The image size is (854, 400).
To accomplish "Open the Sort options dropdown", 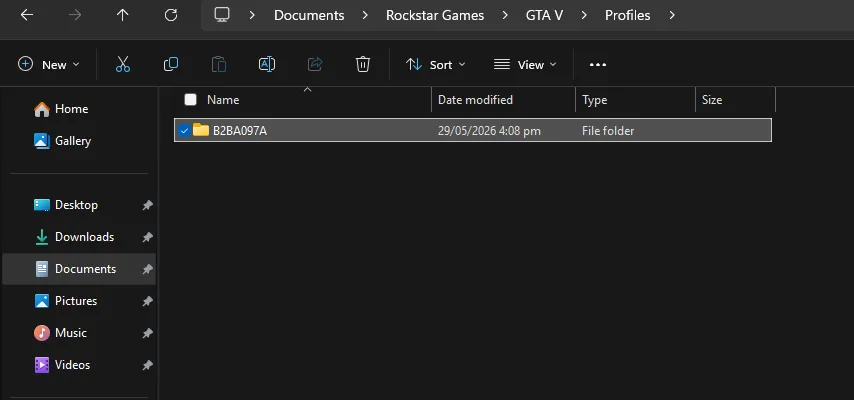I will pyautogui.click(x=436, y=64).
